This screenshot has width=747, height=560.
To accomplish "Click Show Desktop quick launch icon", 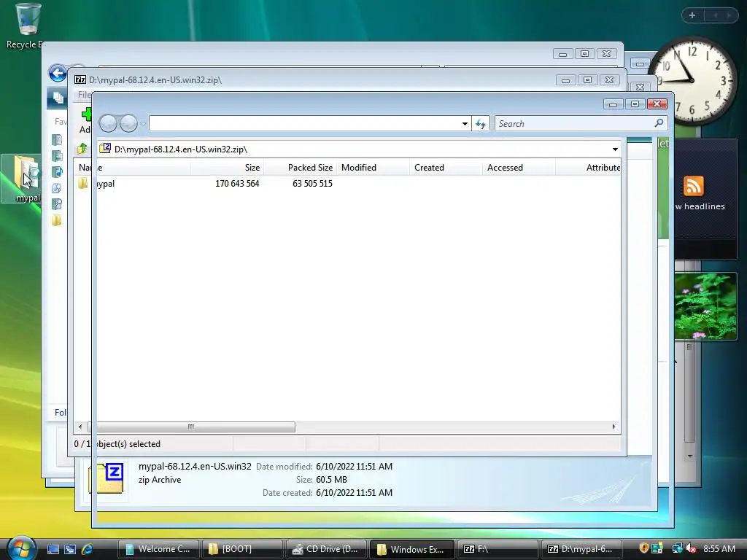I will coord(53,549).
